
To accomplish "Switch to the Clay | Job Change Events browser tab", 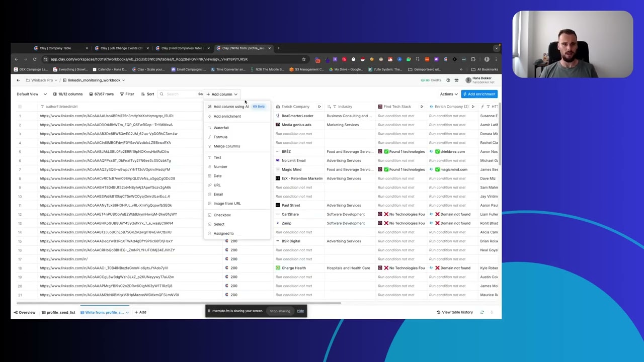I will [x=121, y=48].
